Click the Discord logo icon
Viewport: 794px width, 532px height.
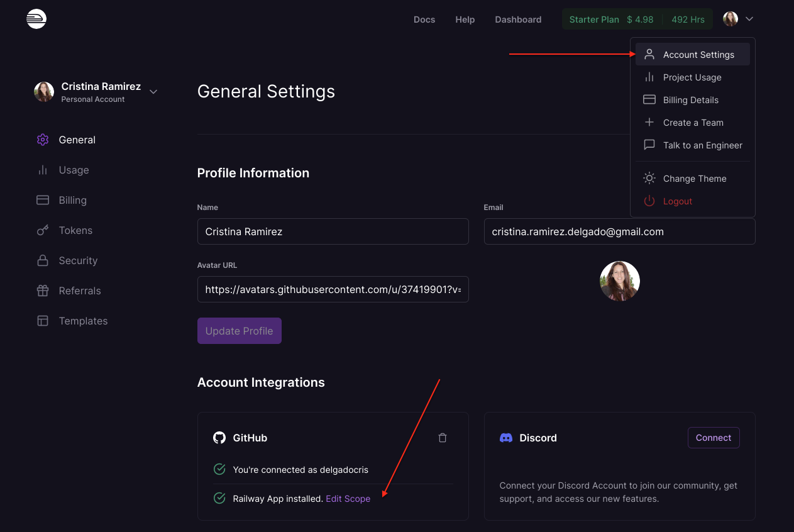[506, 438]
